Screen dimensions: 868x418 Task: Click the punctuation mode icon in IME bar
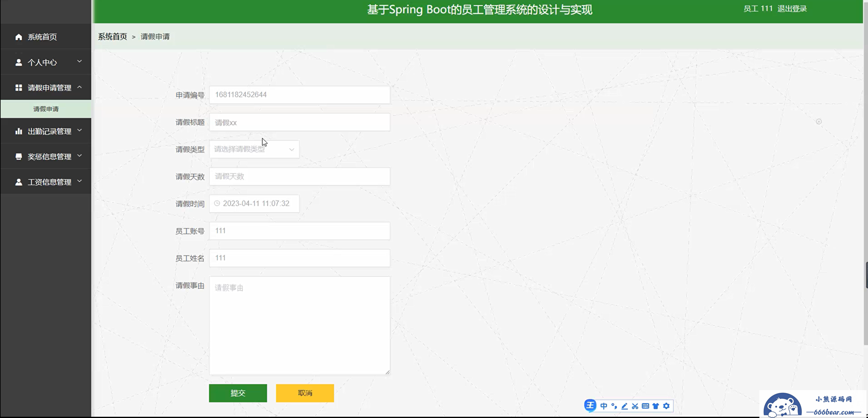point(614,406)
